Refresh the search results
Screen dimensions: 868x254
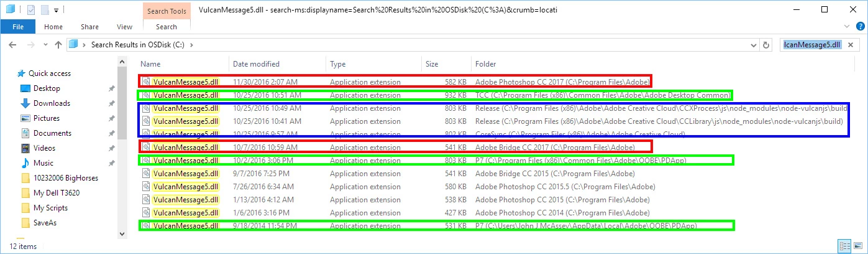(766, 45)
